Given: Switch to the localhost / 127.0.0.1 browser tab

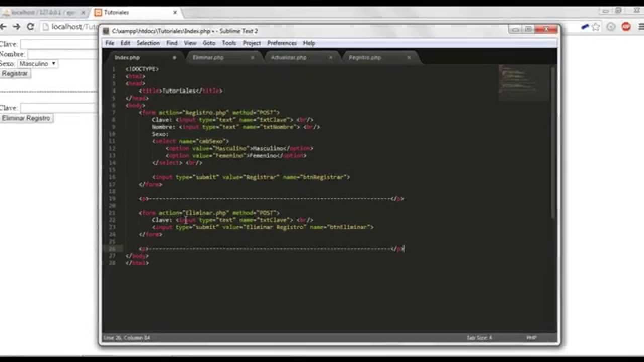Looking at the screenshot, I should pos(44,12).
